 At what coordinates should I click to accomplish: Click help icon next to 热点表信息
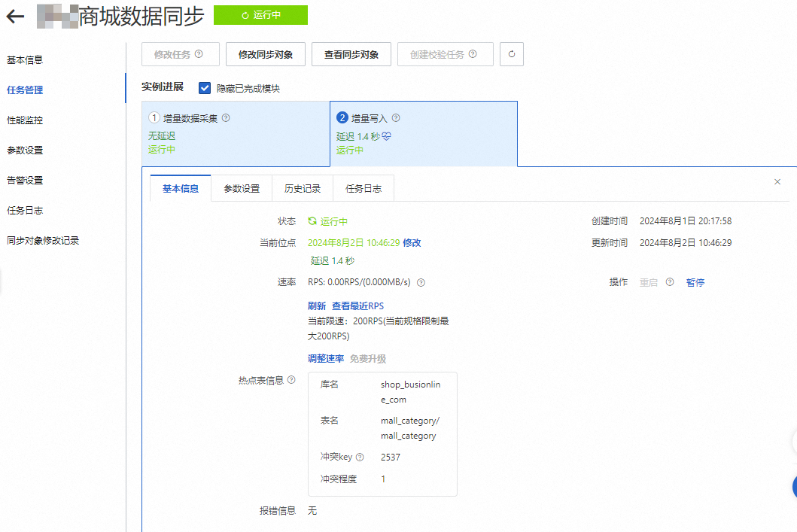(291, 380)
